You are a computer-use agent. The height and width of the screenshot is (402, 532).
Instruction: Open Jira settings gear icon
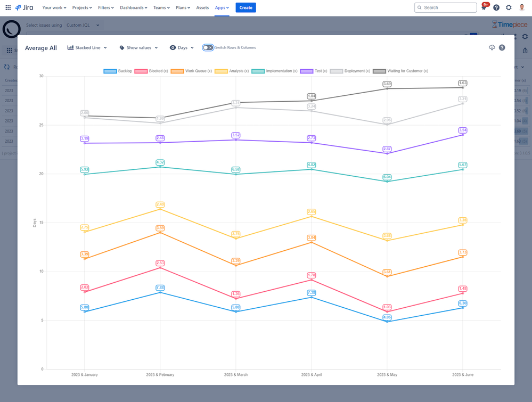coord(509,7)
